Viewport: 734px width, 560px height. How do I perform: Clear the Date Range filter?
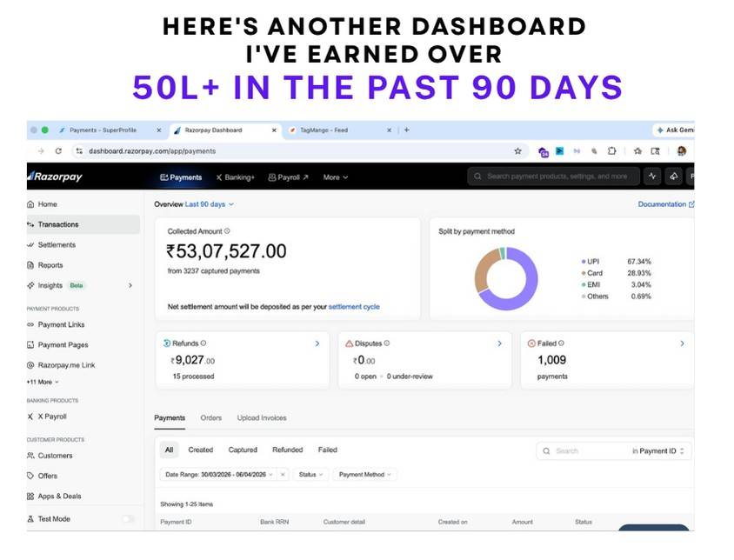[x=283, y=474]
